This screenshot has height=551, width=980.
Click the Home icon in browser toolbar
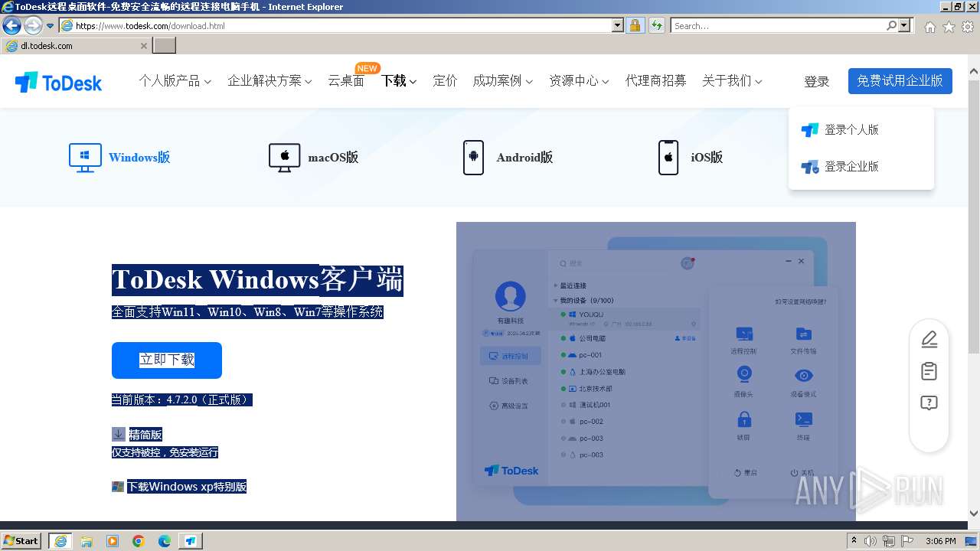point(929,26)
